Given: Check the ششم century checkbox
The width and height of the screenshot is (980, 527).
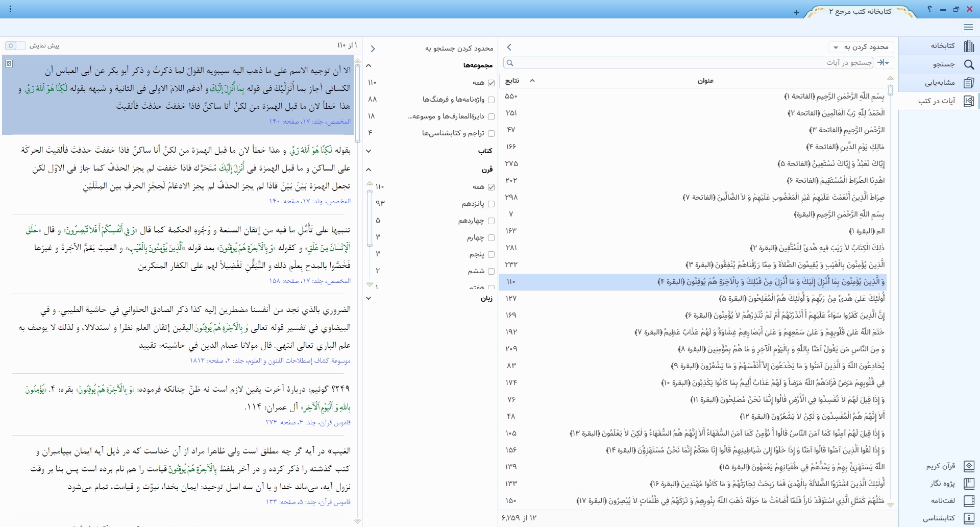Looking at the screenshot, I should (x=491, y=271).
